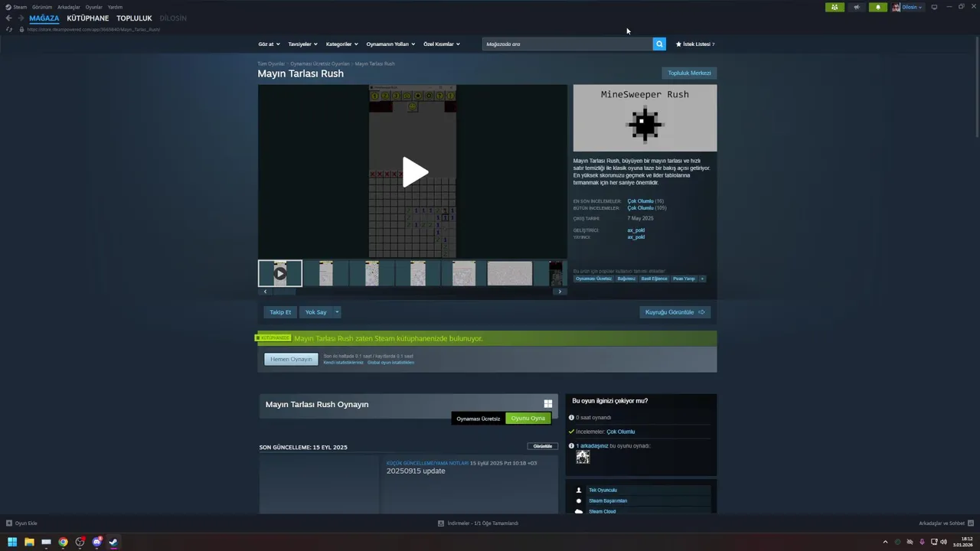Expand Oynamanın Yolları dropdown
This screenshot has width=980, height=551.
coord(390,44)
